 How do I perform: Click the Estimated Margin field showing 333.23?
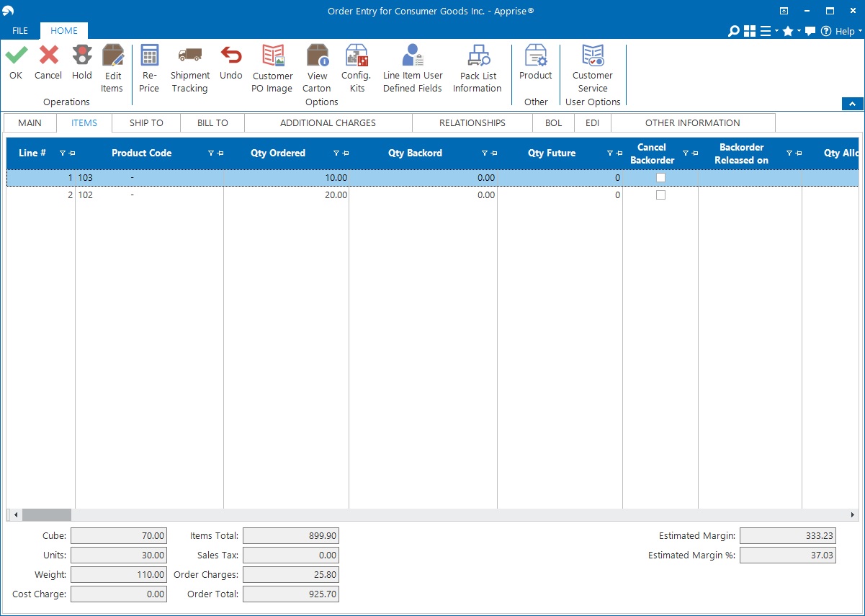pos(788,536)
